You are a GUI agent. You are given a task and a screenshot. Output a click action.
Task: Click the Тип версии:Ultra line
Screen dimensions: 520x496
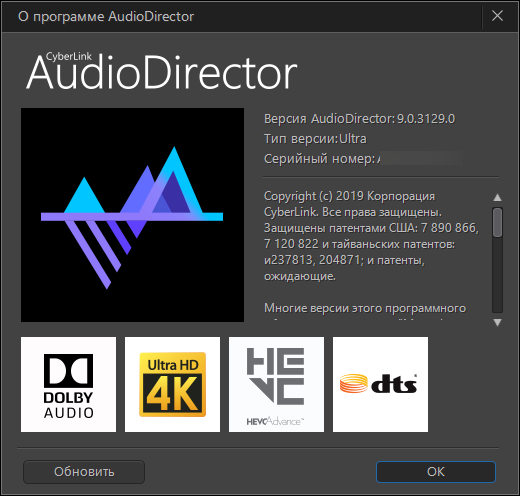click(315, 139)
